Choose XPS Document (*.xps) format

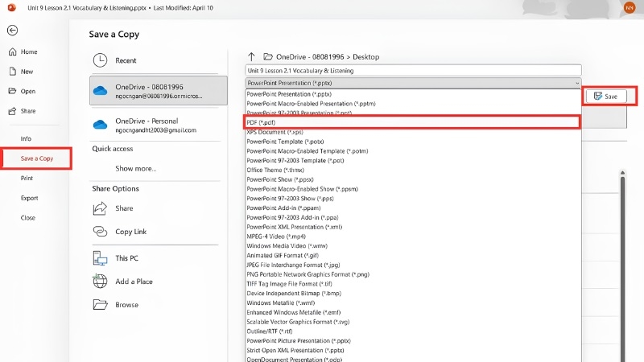413,132
